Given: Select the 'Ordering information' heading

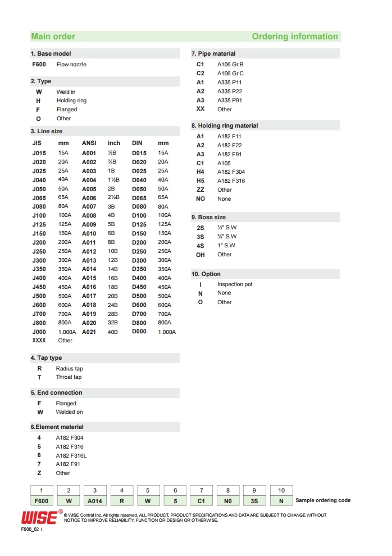Looking at the screenshot, I should click(295, 37).
